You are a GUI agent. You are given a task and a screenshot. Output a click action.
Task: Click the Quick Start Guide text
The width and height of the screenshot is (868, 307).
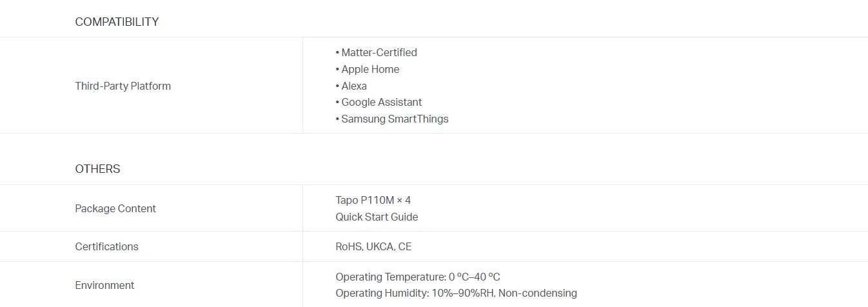click(x=377, y=217)
